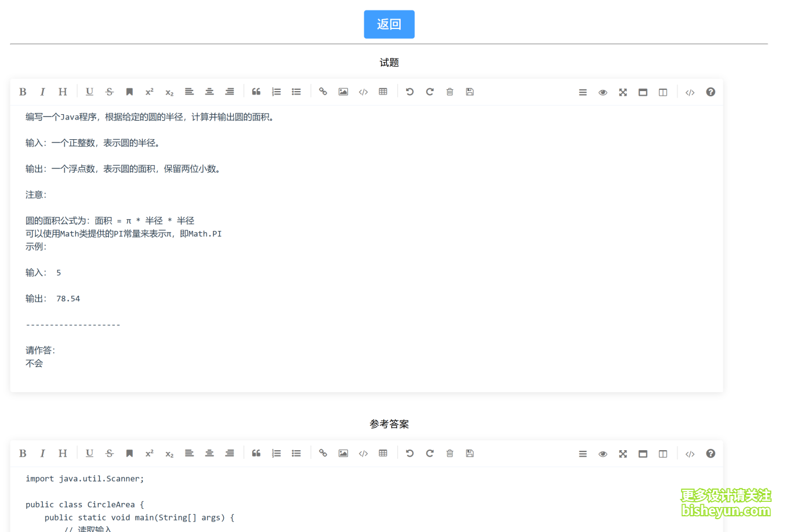The image size is (812, 532).
Task: Undo last edit in 参考答案 editor
Action: click(409, 453)
